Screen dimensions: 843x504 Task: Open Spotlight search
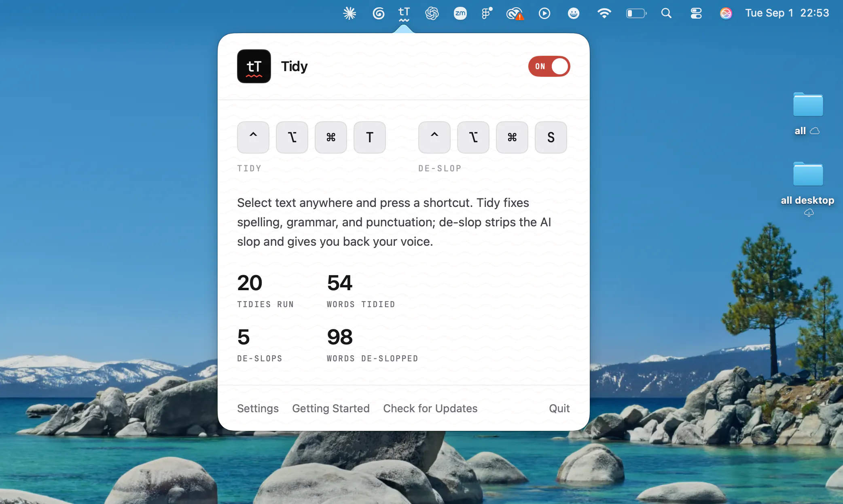tap(666, 13)
